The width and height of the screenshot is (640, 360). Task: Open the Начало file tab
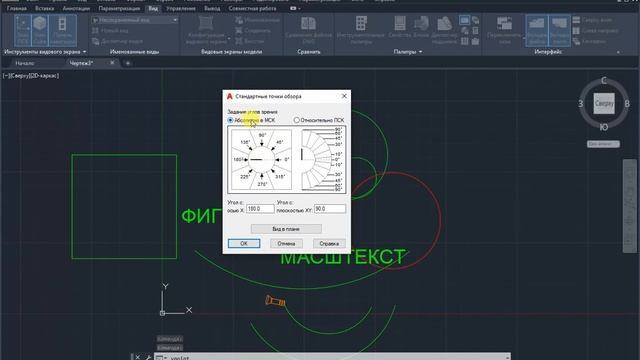(25, 63)
